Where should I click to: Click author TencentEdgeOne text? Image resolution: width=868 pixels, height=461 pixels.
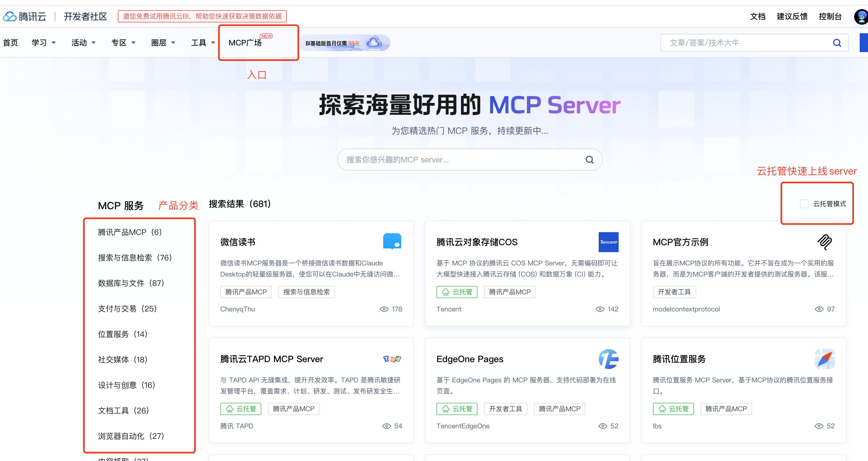(x=463, y=426)
